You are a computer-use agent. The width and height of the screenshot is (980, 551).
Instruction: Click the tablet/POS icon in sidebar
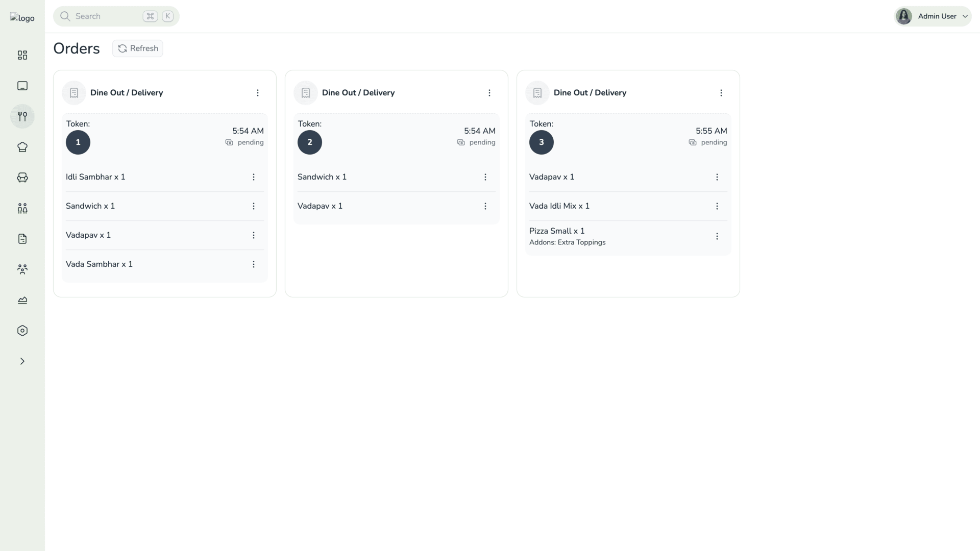tap(22, 86)
